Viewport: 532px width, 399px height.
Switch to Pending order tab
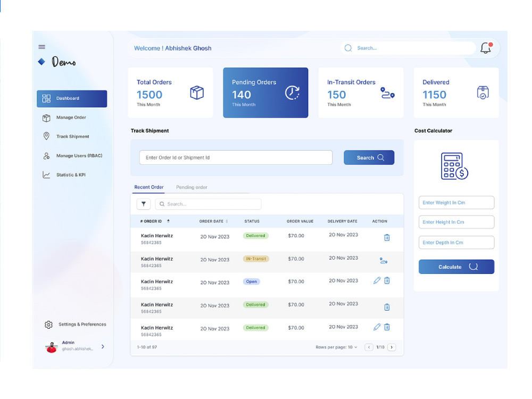click(192, 187)
